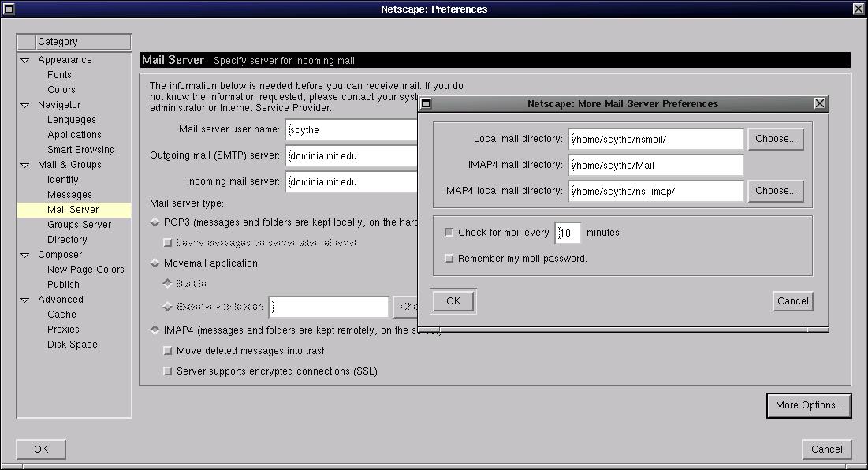This screenshot has width=868, height=470.
Task: Collapse the Mail & Groups category
Action: [x=25, y=165]
